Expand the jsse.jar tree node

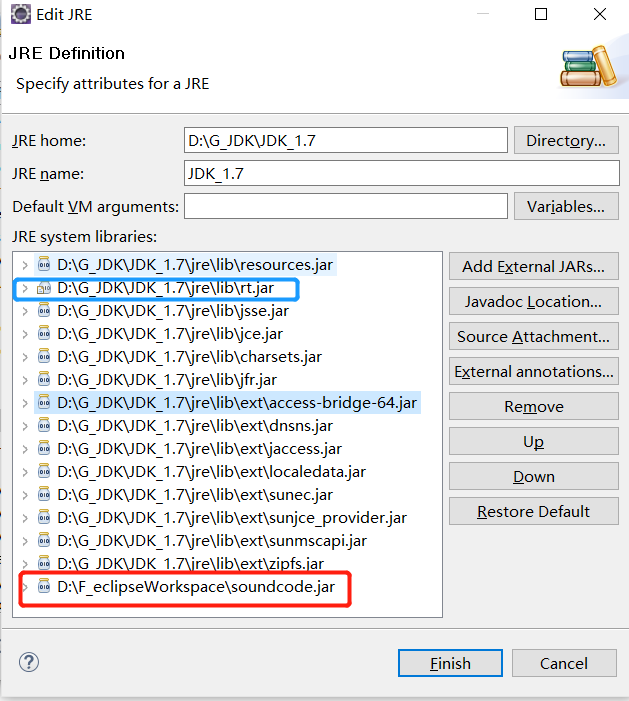25,311
